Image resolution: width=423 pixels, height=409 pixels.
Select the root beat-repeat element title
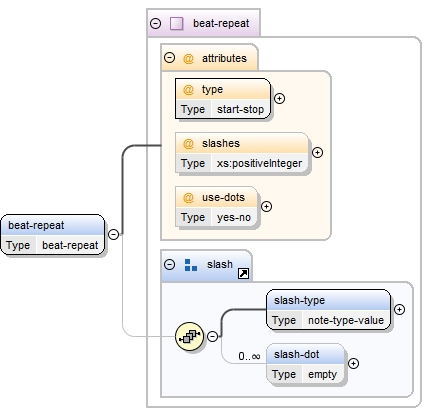pyautogui.click(x=36, y=225)
